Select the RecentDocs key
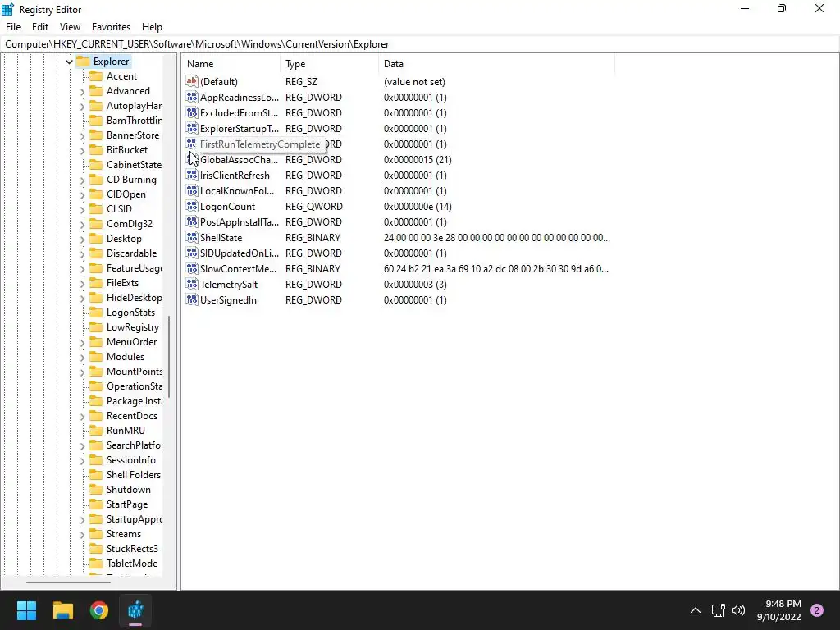The height and width of the screenshot is (630, 840). [132, 416]
